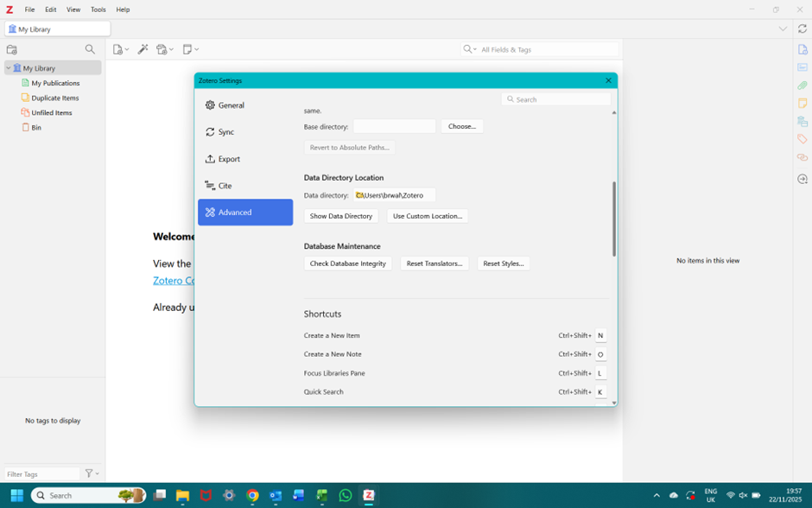Select the Advanced settings pane
Viewport: 812px width, 508px height.
pos(245,213)
